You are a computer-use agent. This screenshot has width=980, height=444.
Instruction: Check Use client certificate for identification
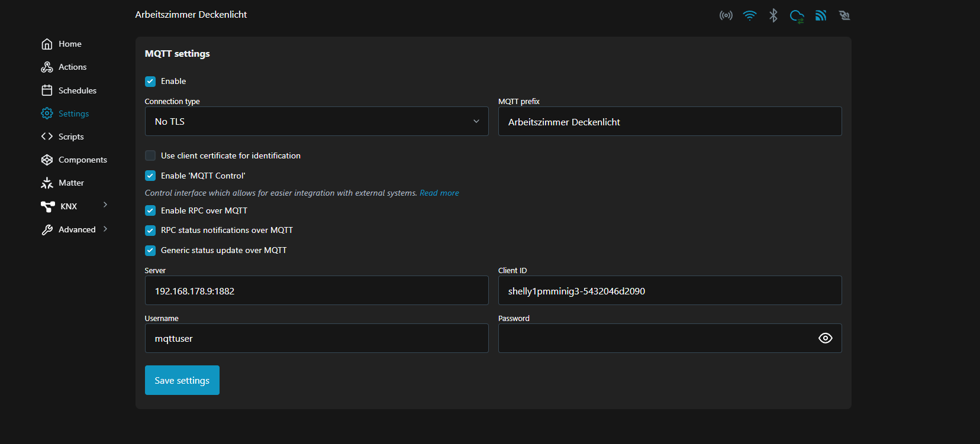pyautogui.click(x=150, y=155)
